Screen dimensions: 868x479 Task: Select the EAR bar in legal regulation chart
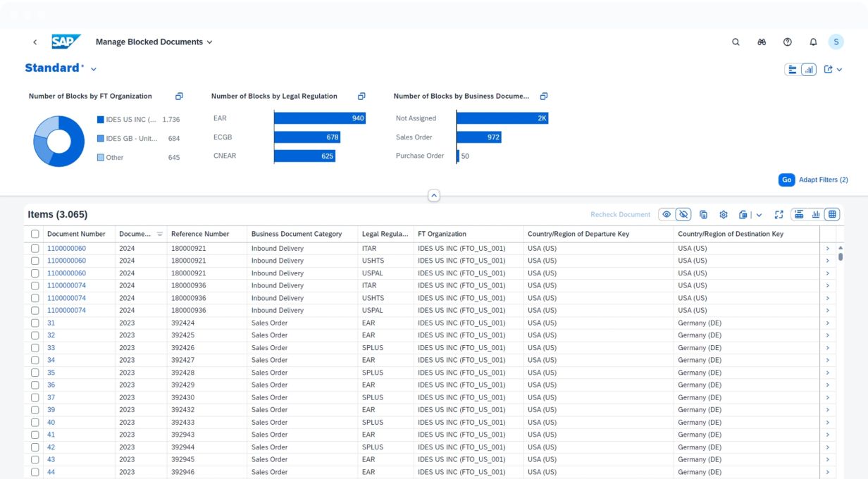pos(319,118)
